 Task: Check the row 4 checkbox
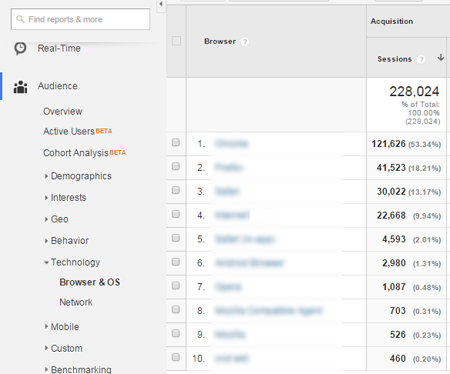pyautogui.click(x=176, y=214)
